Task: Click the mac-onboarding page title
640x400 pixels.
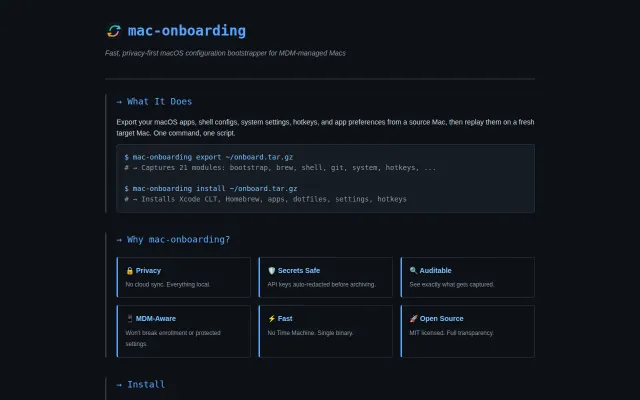Action: click(187, 31)
